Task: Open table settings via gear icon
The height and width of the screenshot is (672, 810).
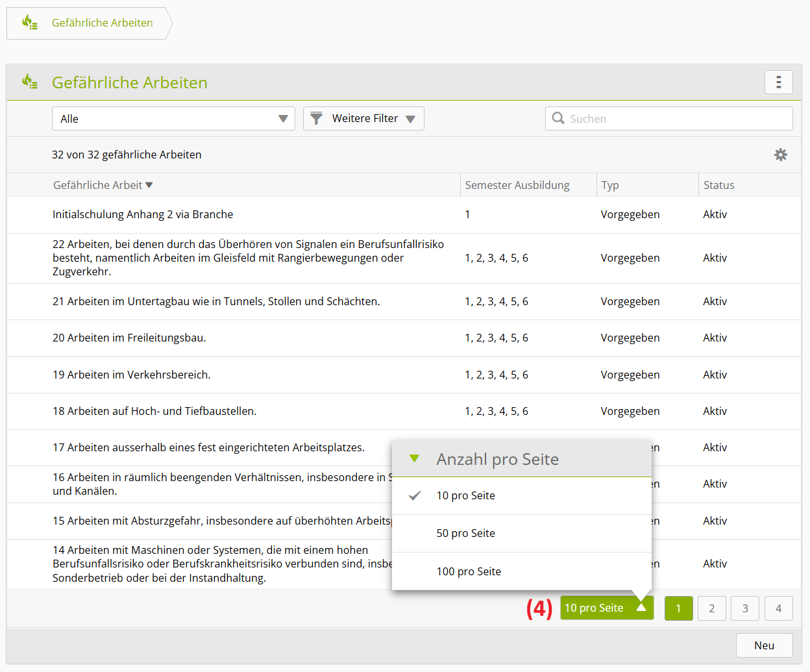Action: click(x=780, y=155)
